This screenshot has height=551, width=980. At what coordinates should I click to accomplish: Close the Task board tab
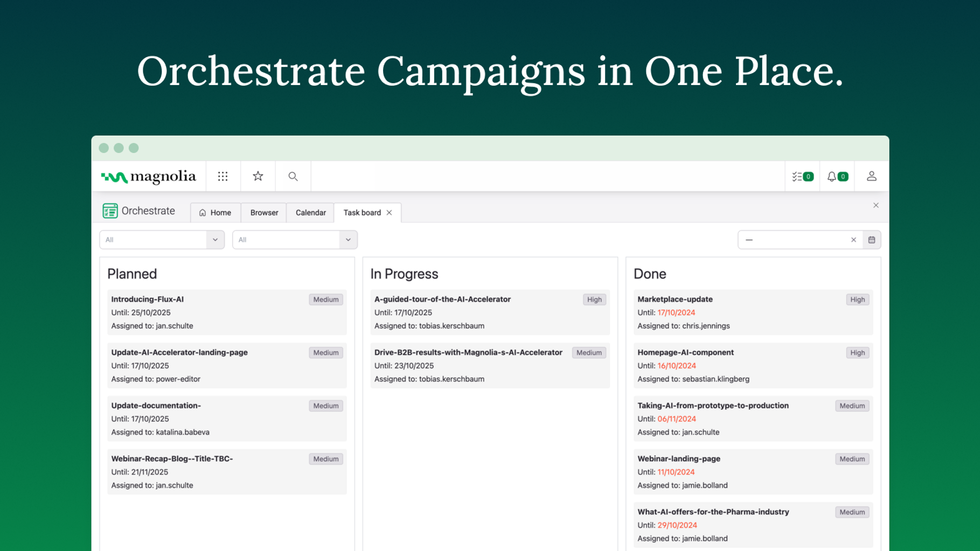pyautogui.click(x=390, y=213)
